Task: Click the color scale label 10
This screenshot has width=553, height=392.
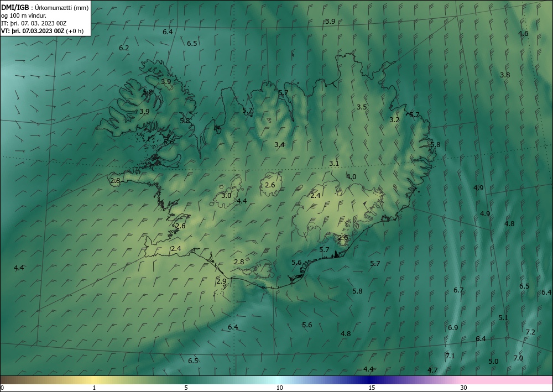Action: click(x=279, y=388)
